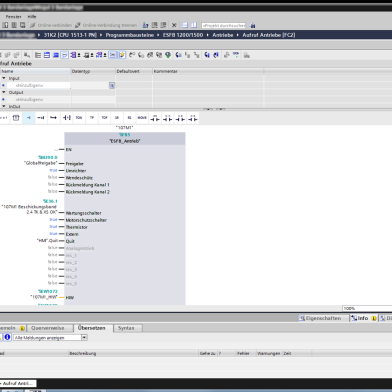Click the ESFB_Antrieb block title
Image resolution: width=392 pixels, height=392 pixels.
click(125, 141)
